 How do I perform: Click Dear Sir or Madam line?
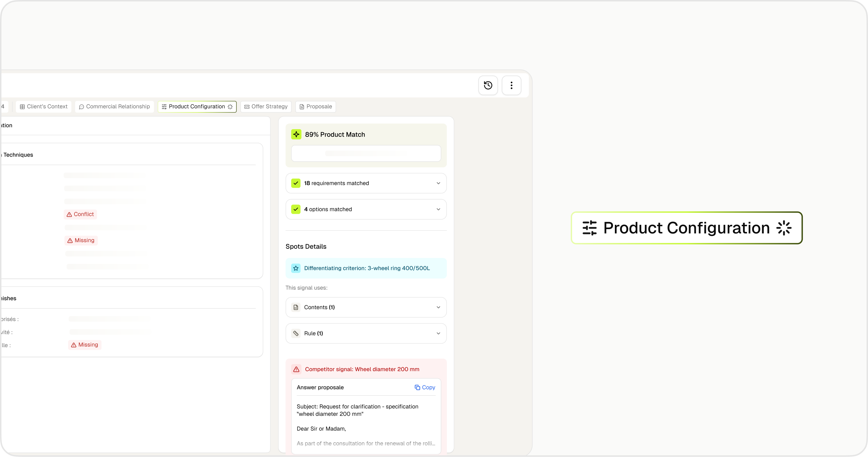pos(321,429)
